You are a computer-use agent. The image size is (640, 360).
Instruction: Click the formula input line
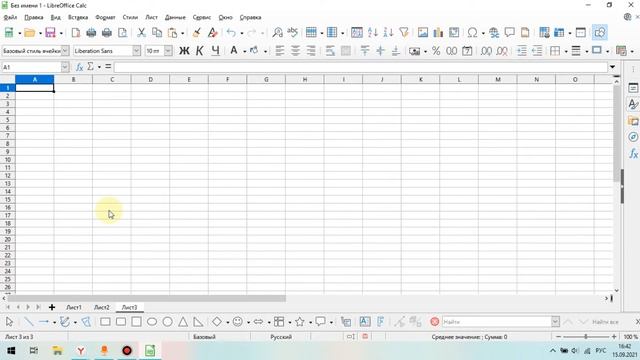pos(360,67)
